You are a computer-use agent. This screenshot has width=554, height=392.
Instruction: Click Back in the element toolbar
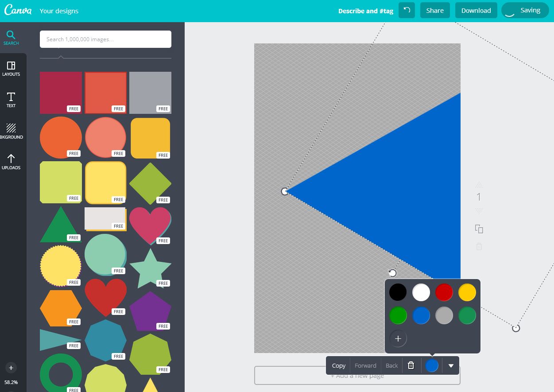point(391,365)
